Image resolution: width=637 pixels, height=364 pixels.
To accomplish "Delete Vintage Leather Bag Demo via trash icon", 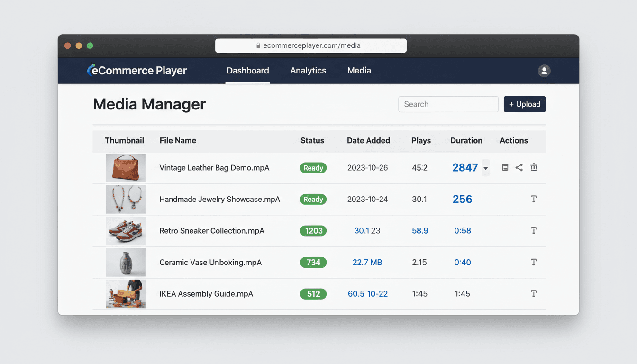I will click(x=534, y=167).
